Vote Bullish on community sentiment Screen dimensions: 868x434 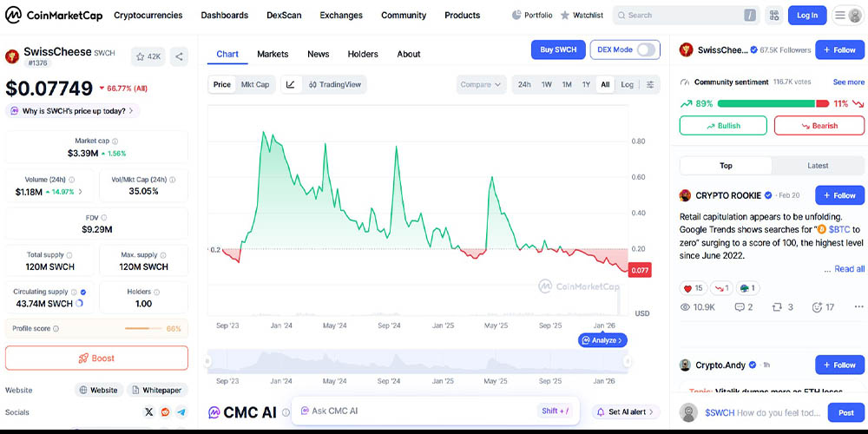pos(724,126)
